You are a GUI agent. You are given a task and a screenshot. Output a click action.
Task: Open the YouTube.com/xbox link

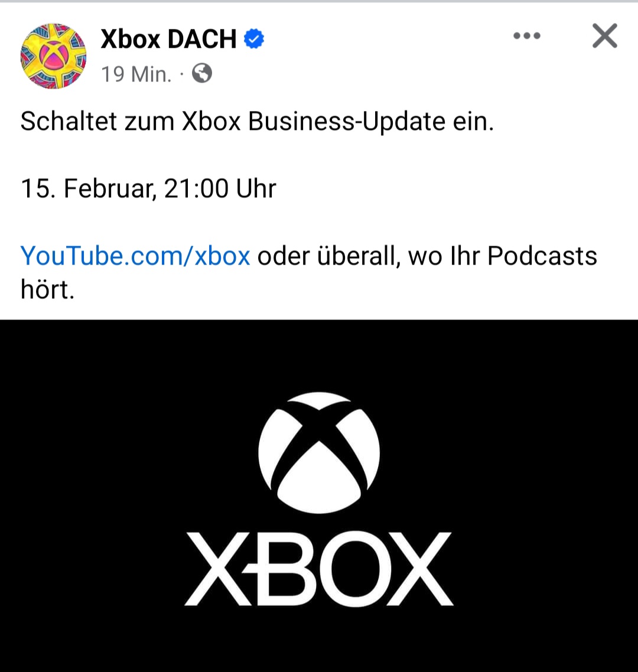(x=135, y=256)
